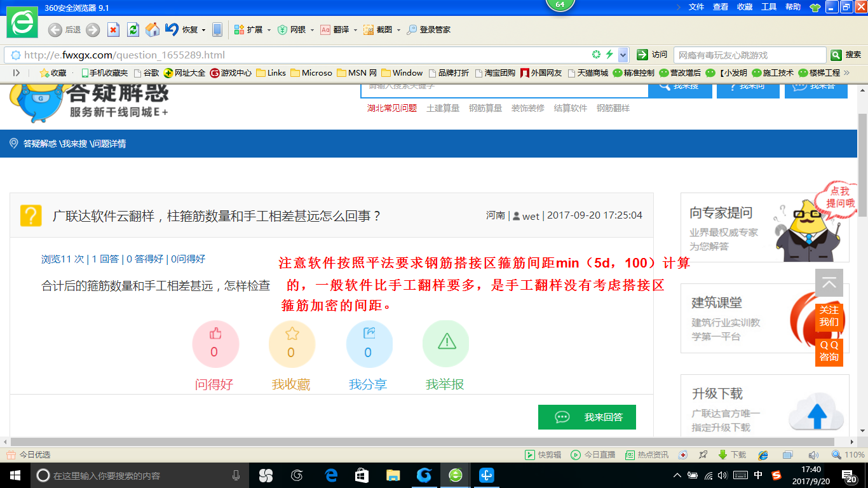Click the IE mode icon in status bar
The width and height of the screenshot is (868, 488).
(763, 455)
